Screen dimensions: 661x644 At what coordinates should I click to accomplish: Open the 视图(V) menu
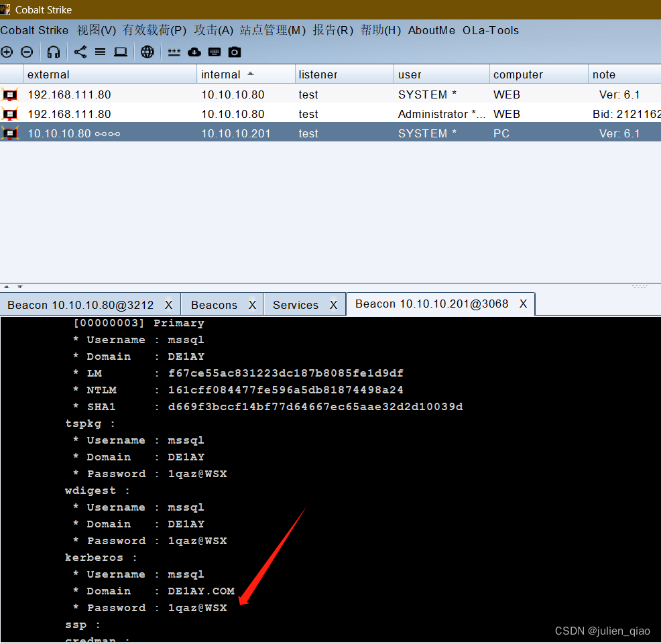click(96, 30)
